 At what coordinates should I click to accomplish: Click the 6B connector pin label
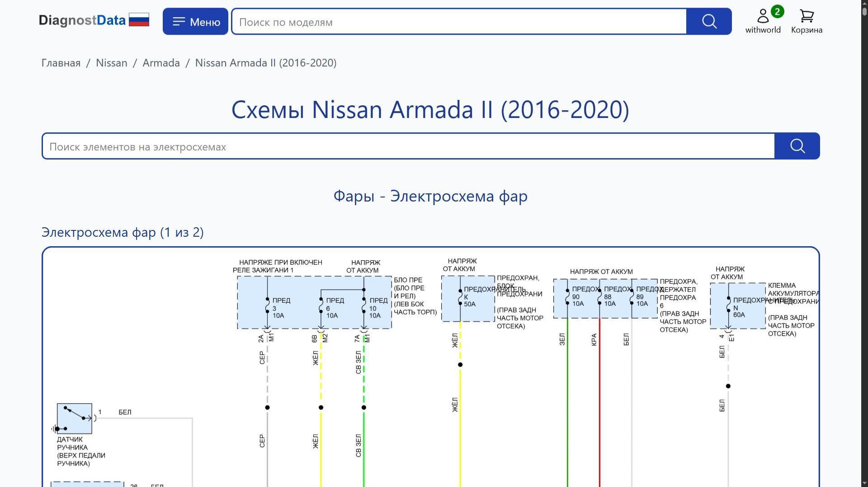315,338
